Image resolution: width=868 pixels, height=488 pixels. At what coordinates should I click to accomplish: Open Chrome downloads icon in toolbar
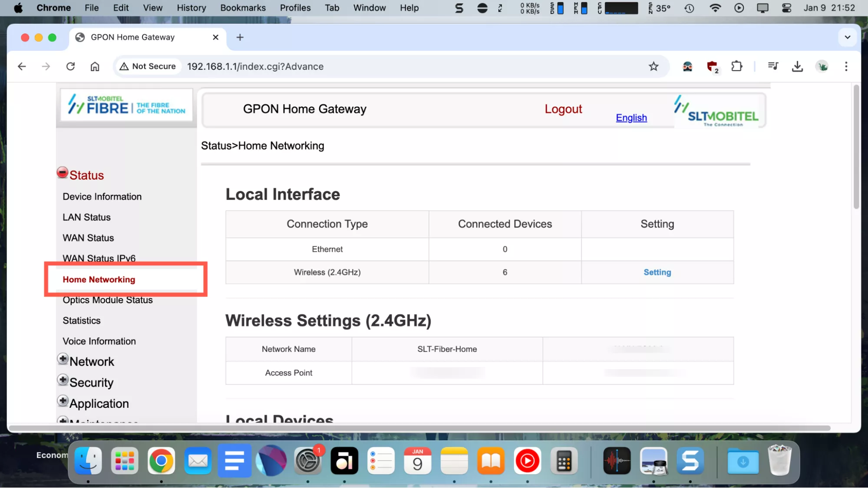point(797,66)
